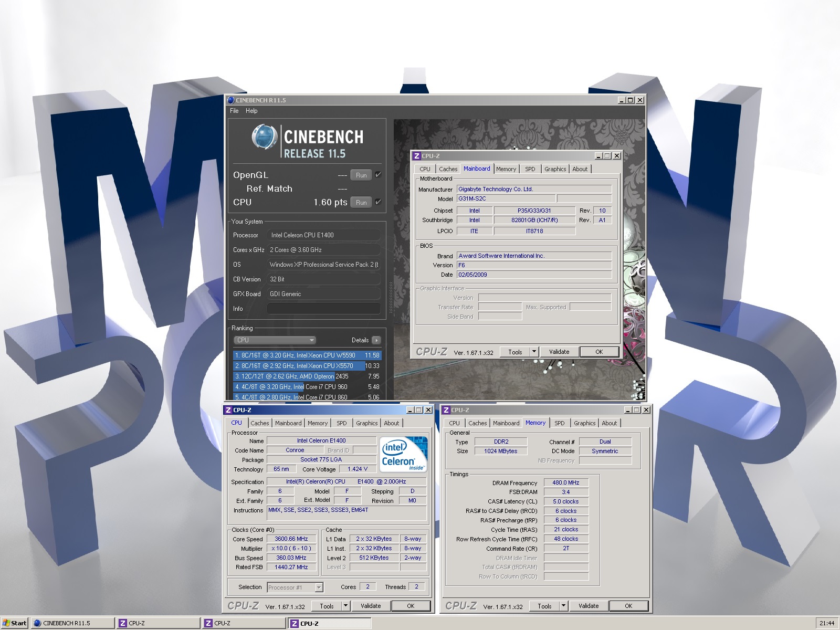Image resolution: width=840 pixels, height=630 pixels.
Task: Click the Cinebench logo sphere icon
Action: click(x=264, y=137)
